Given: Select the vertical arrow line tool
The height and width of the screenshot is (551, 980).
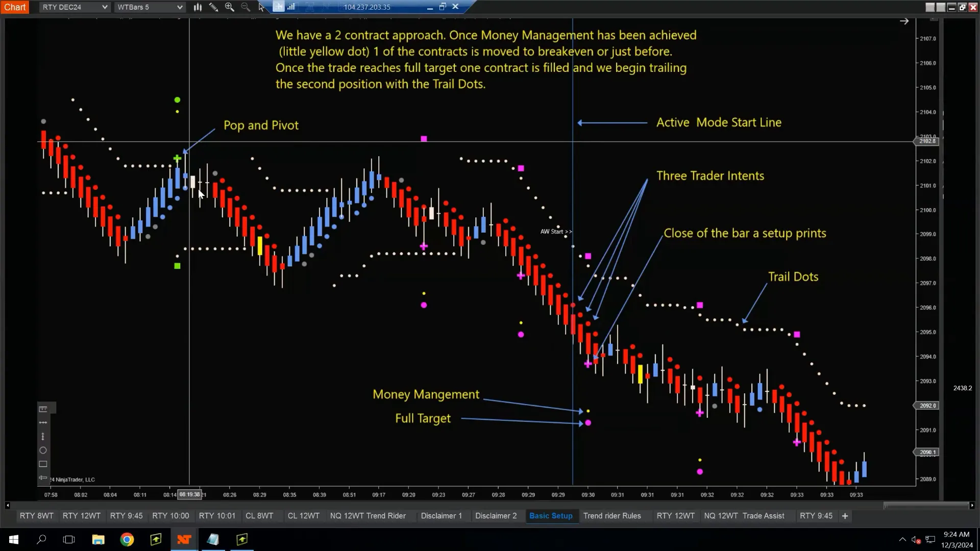Looking at the screenshot, I should pyautogui.click(x=43, y=436).
